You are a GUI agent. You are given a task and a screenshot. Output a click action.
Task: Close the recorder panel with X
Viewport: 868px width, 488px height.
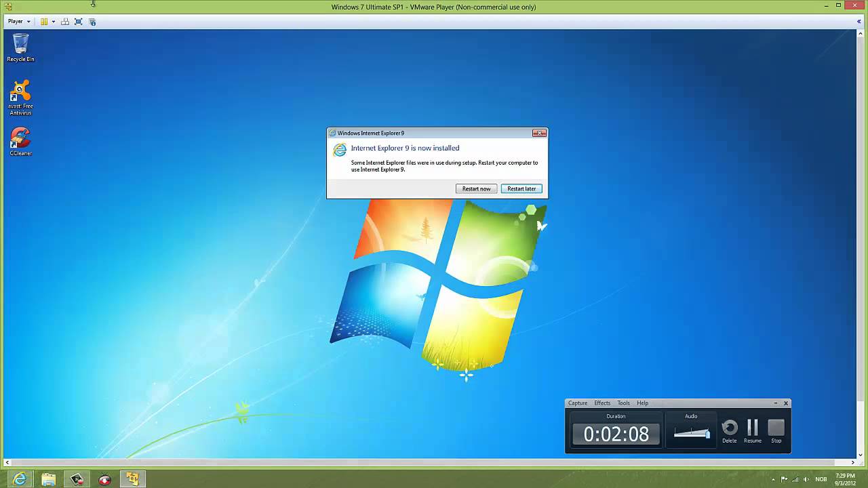tap(786, 403)
